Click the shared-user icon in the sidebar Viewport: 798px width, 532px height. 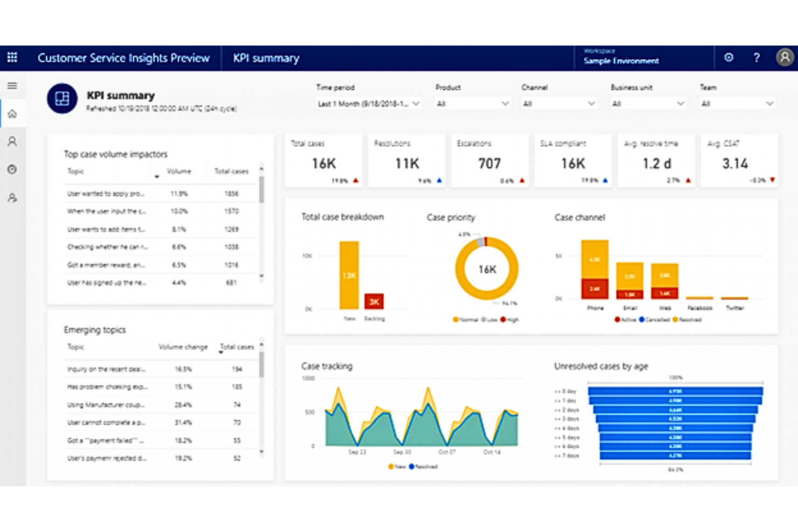point(12,198)
